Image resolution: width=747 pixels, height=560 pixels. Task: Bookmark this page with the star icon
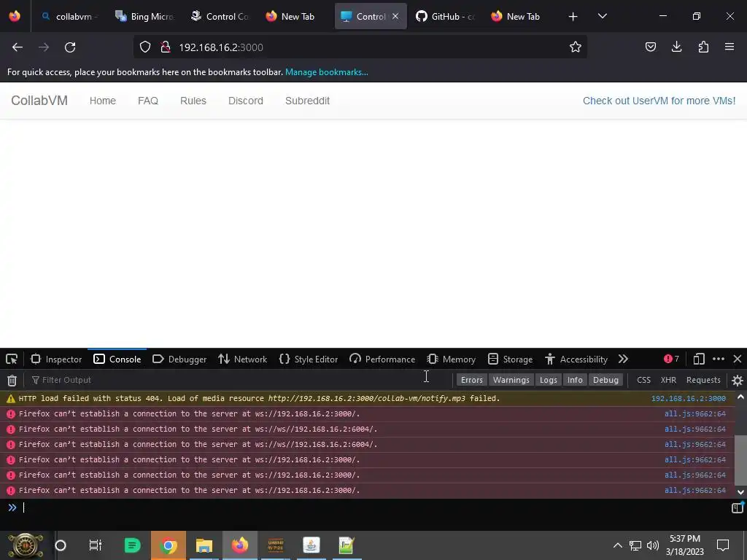(x=576, y=47)
